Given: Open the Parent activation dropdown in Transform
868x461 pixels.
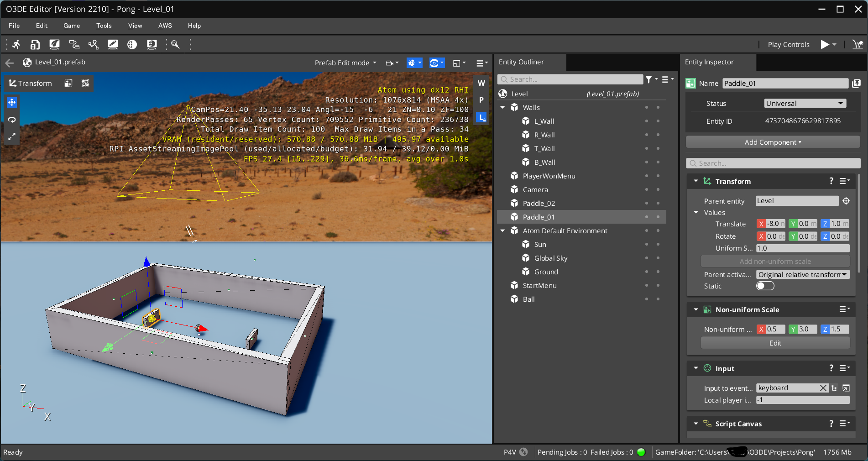Looking at the screenshot, I should click(x=802, y=274).
